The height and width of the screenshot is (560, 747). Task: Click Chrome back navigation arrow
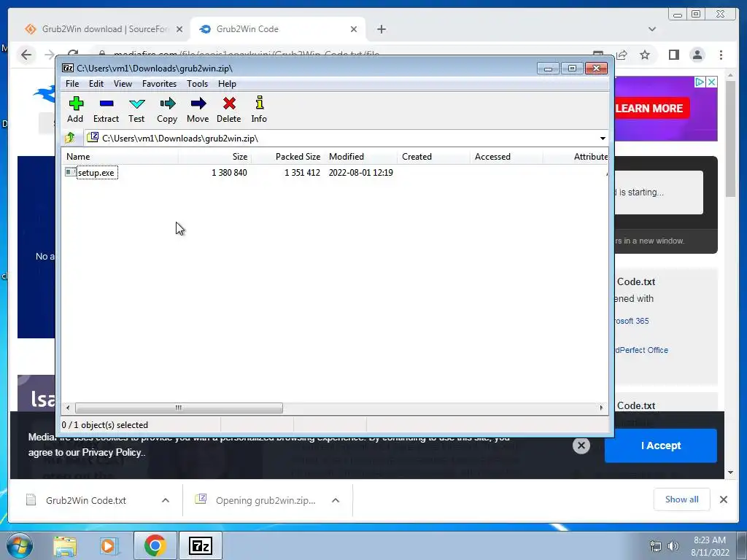26,55
